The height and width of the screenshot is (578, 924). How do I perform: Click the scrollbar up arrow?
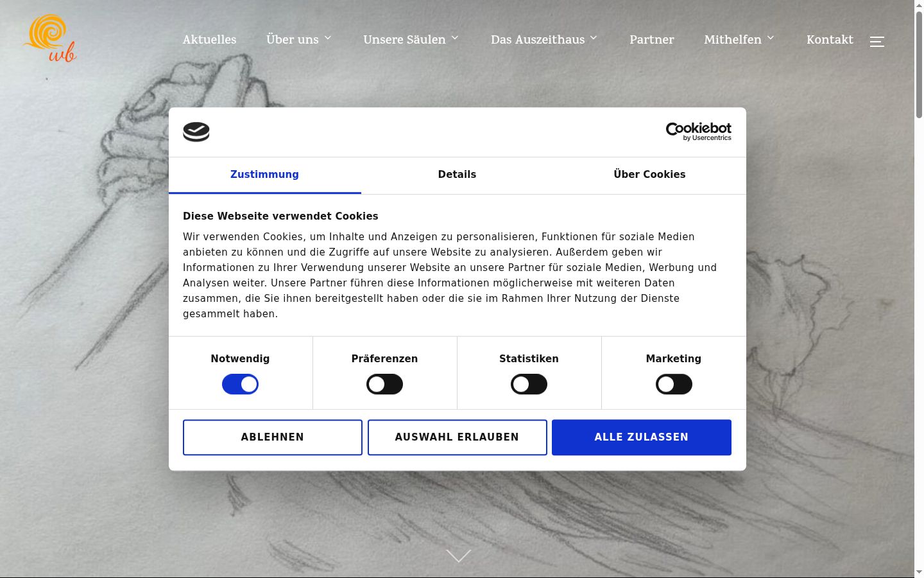[919, 5]
